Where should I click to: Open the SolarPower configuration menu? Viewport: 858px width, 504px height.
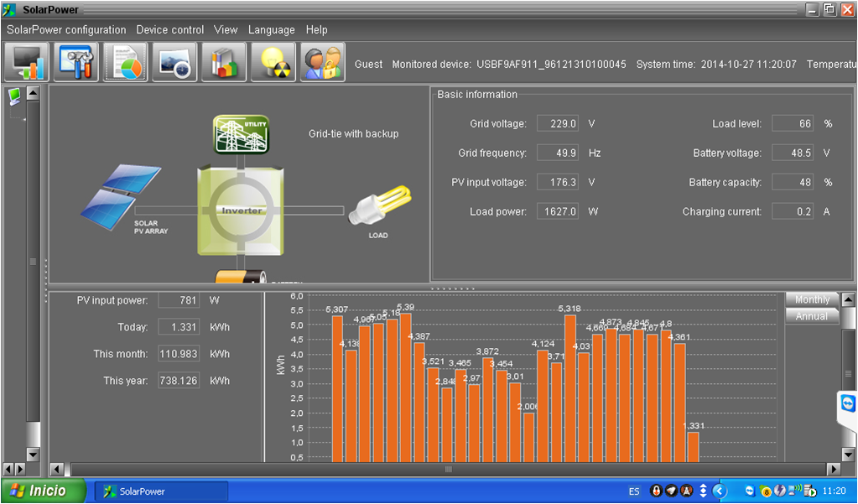pyautogui.click(x=66, y=29)
